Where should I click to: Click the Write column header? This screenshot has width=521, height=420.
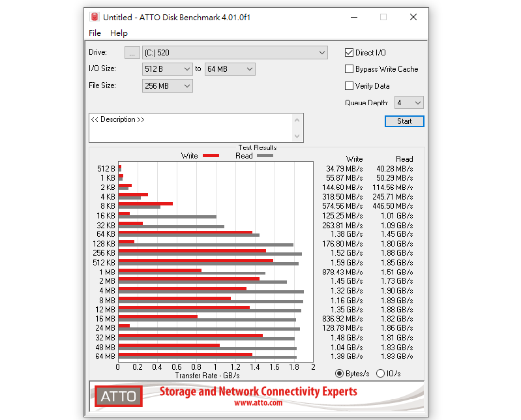354,159
